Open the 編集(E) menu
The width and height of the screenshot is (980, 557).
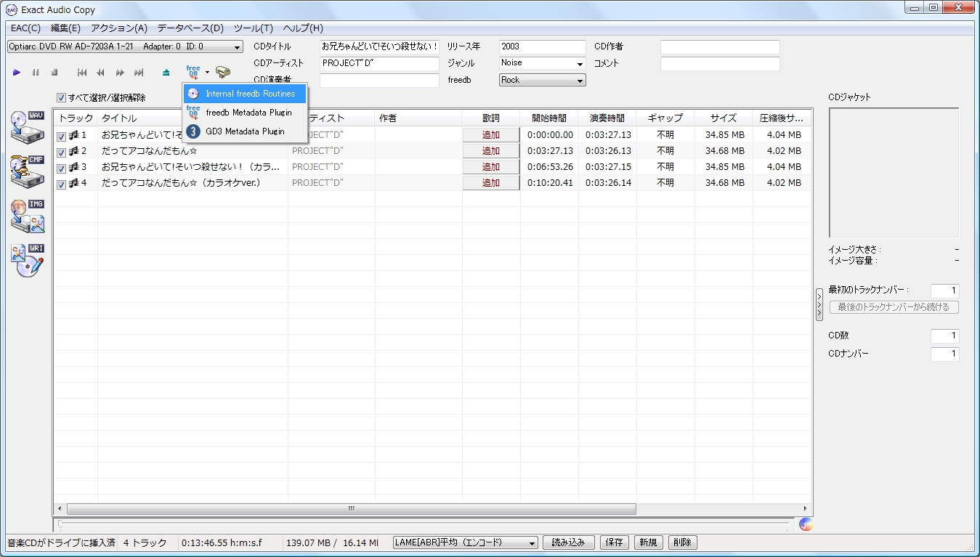(x=65, y=28)
